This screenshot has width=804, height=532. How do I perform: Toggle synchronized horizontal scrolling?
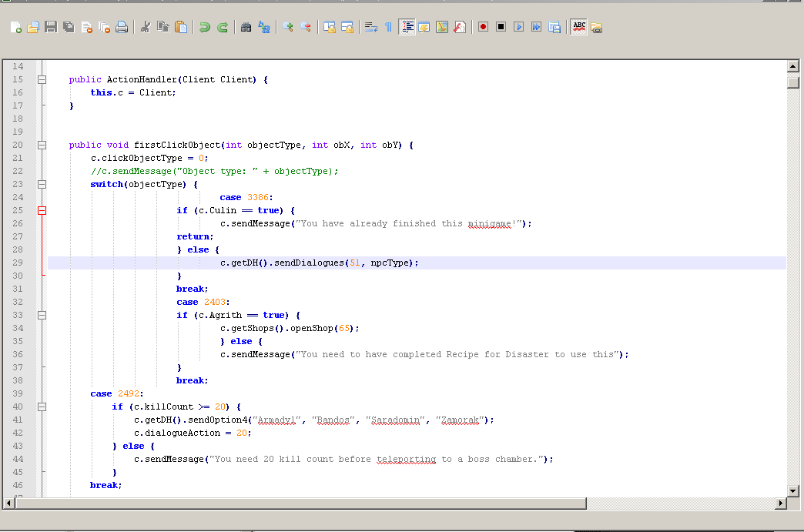point(347,27)
